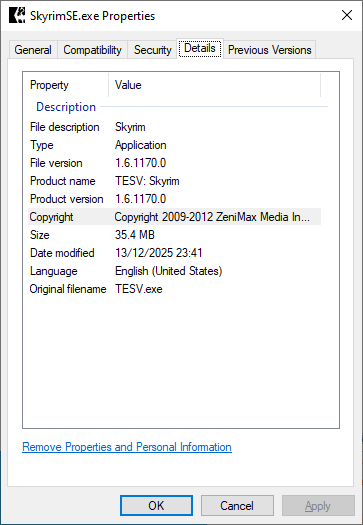Select the Size property label
The width and height of the screenshot is (363, 525).
click(x=40, y=235)
